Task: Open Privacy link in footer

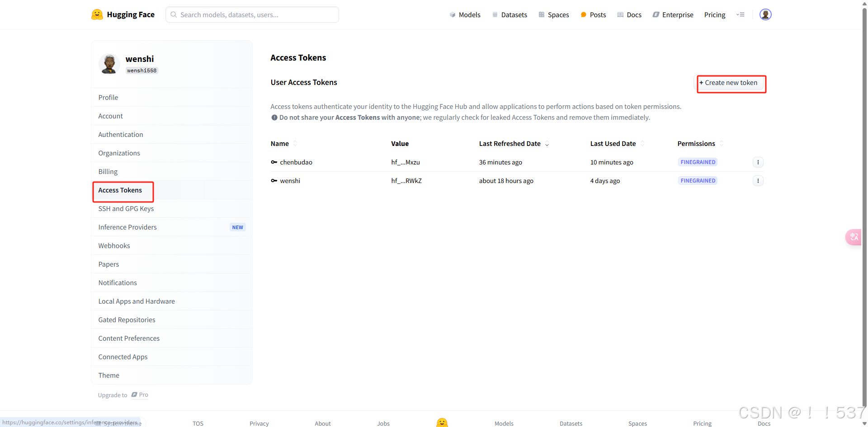Action: tap(259, 423)
